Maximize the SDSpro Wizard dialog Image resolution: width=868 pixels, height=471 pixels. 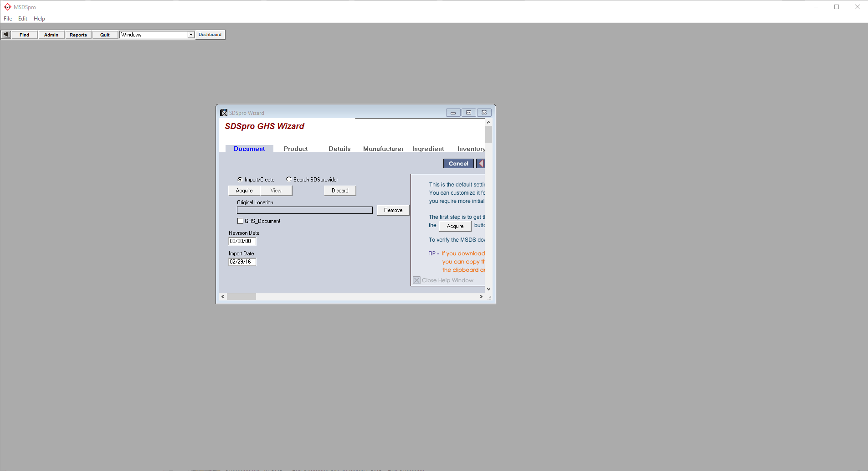pos(468,113)
